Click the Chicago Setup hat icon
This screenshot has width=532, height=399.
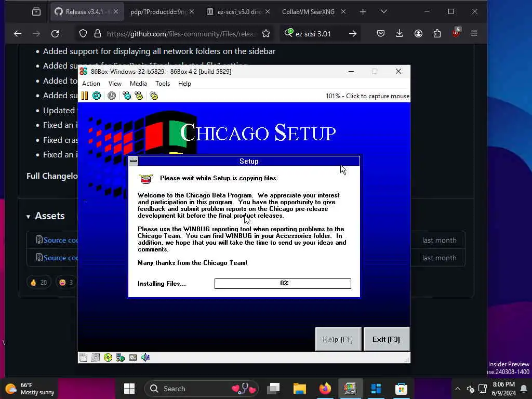click(146, 179)
